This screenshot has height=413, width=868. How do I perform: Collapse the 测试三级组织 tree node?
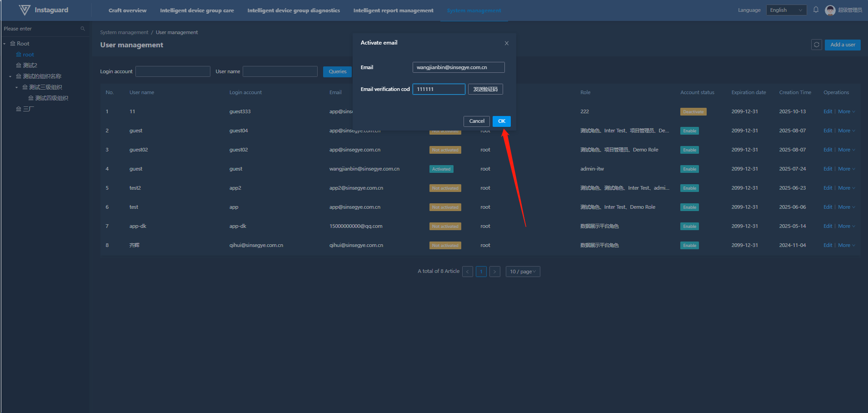pos(17,87)
